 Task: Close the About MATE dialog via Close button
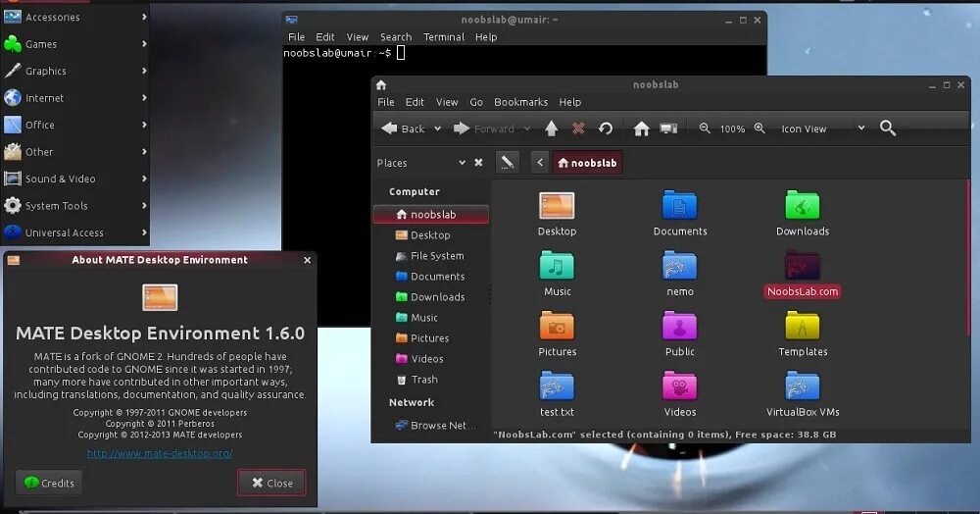click(x=271, y=483)
